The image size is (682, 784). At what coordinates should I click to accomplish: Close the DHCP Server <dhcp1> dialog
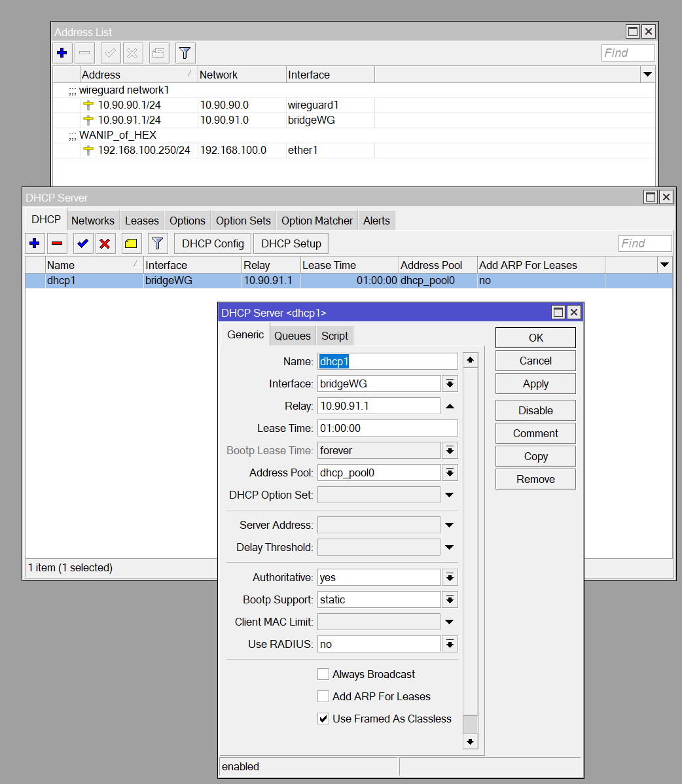click(574, 313)
